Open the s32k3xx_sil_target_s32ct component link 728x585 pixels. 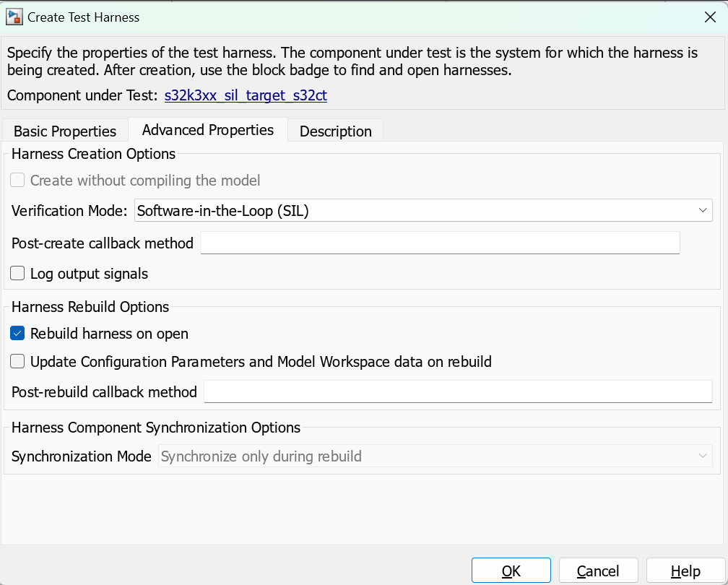click(x=246, y=95)
